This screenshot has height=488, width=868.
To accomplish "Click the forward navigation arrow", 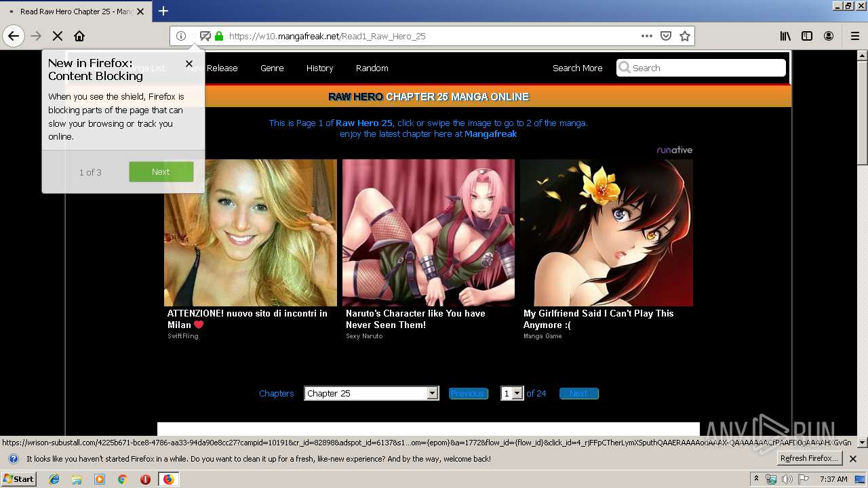I will (36, 36).
